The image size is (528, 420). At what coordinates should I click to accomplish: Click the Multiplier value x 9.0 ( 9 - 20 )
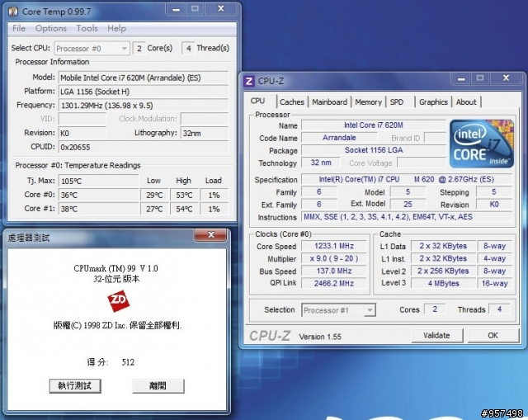[333, 258]
